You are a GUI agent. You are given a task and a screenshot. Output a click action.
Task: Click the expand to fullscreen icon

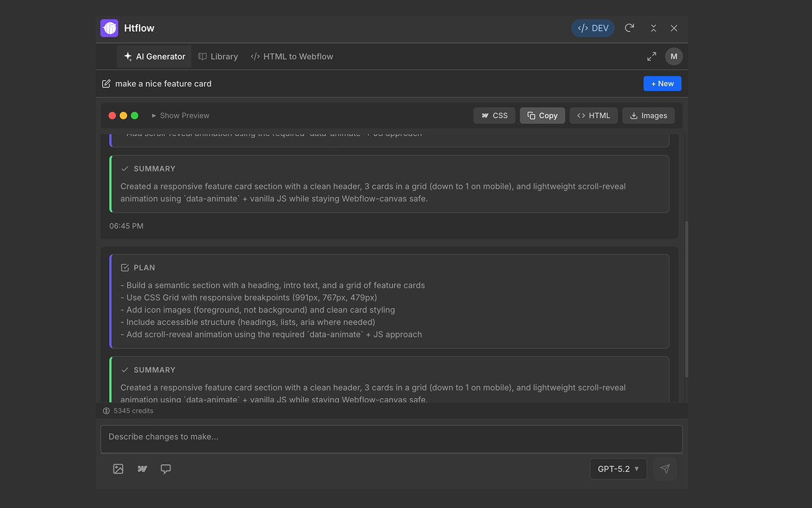[652, 57]
